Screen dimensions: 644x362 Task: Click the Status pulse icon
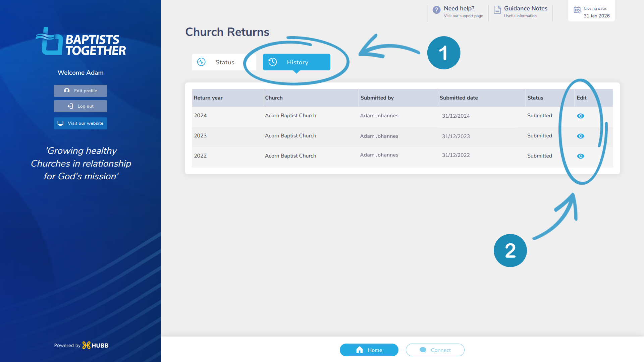click(201, 62)
